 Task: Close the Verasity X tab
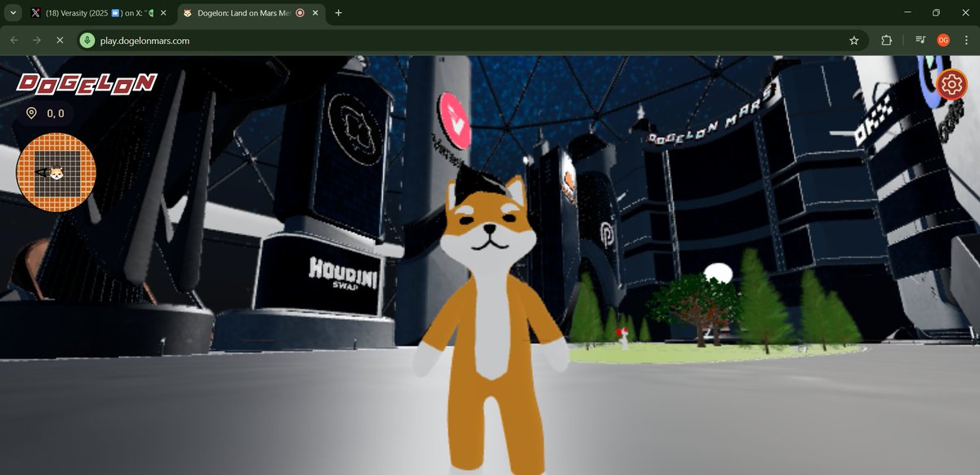tap(163, 13)
